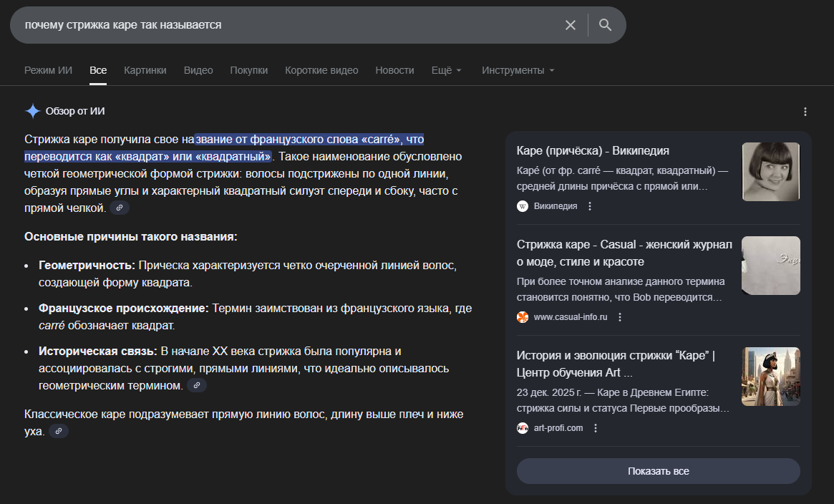Open AI overview three-dot options menu

tap(805, 112)
